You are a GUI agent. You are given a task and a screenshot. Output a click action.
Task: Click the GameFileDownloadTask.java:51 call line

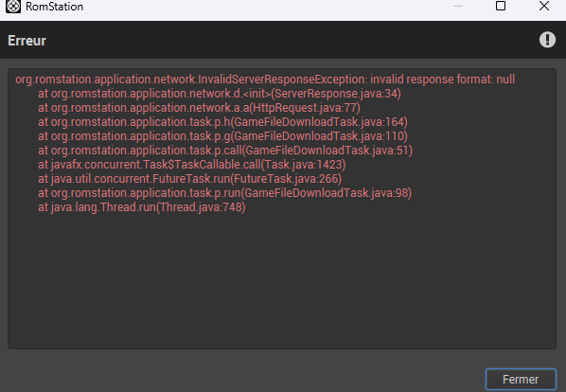tap(225, 151)
